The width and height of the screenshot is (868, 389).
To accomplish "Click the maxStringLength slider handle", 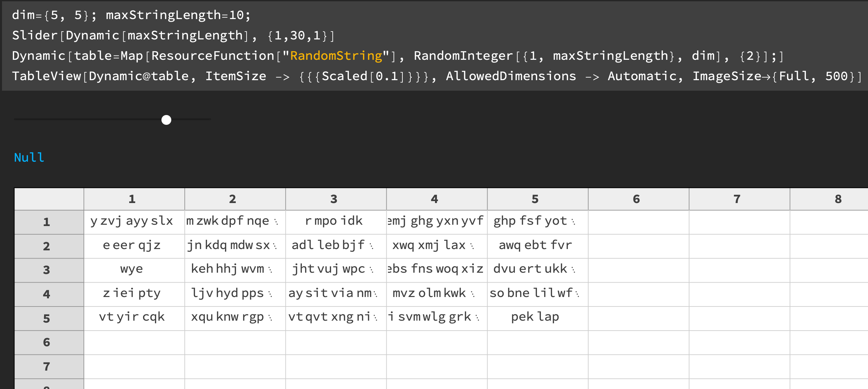I will 166,120.
